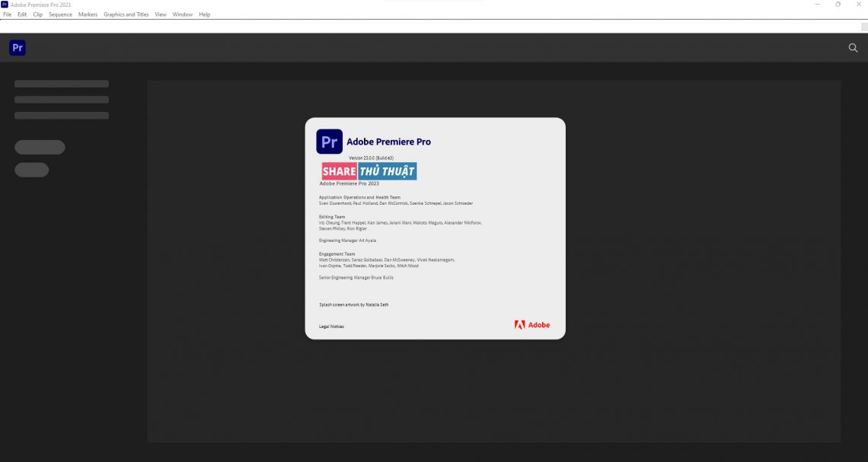
Task: Open the Graphics and Titles menu
Action: [x=126, y=14]
